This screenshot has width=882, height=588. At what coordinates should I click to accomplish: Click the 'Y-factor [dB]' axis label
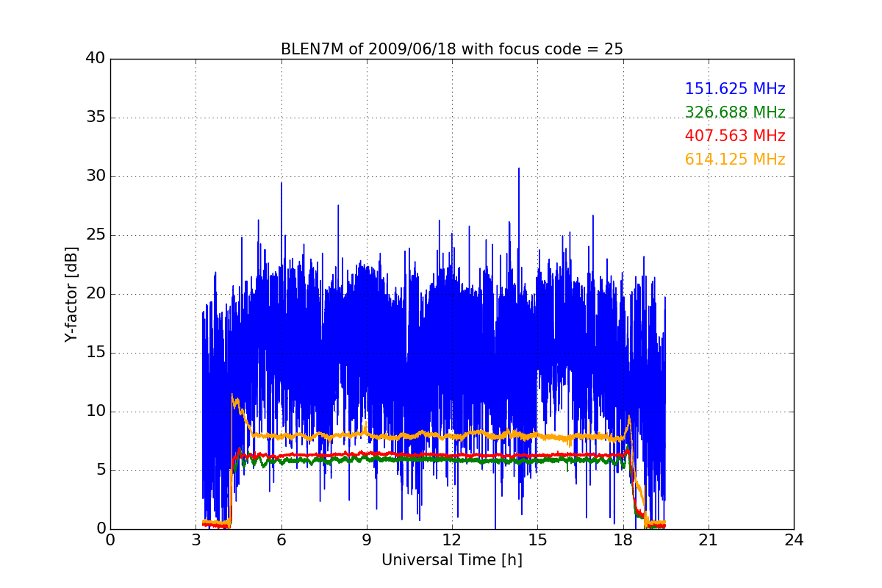pyautogui.click(x=71, y=294)
